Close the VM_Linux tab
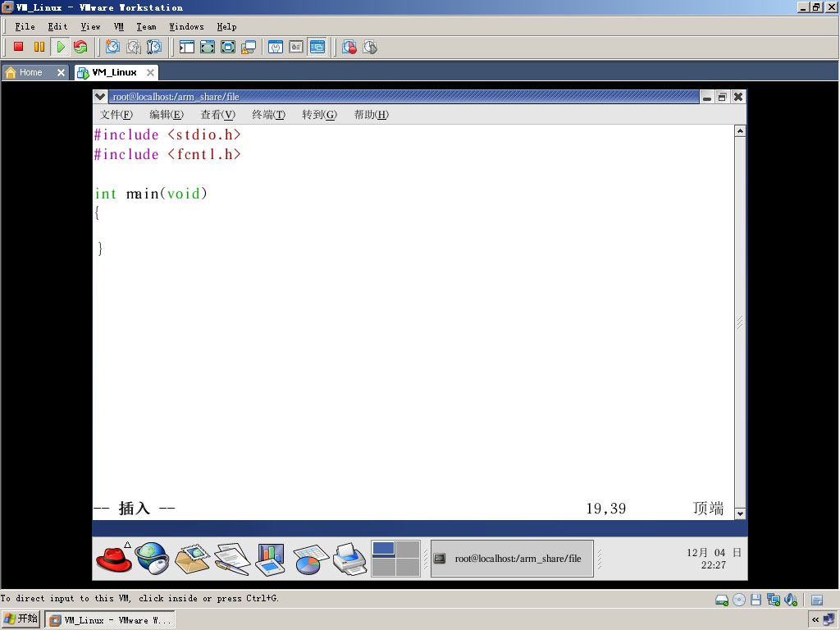 coord(151,72)
